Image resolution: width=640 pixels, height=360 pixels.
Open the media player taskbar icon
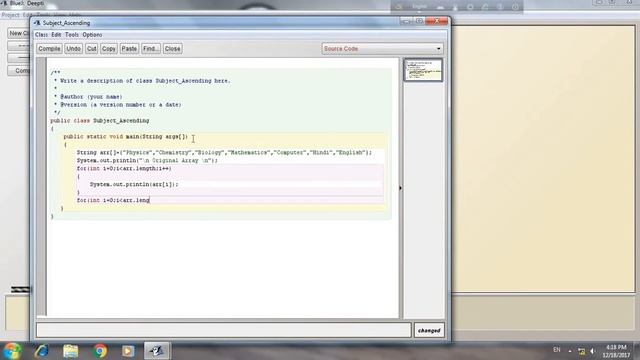click(x=128, y=351)
